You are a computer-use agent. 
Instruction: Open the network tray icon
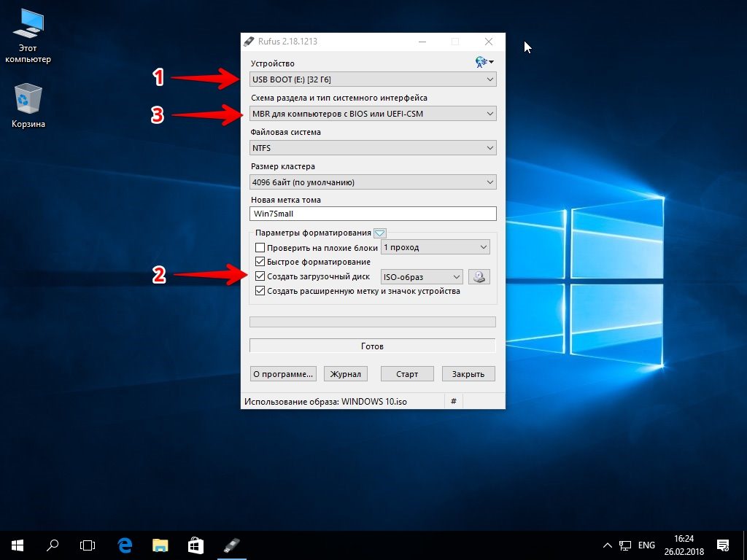(x=625, y=545)
